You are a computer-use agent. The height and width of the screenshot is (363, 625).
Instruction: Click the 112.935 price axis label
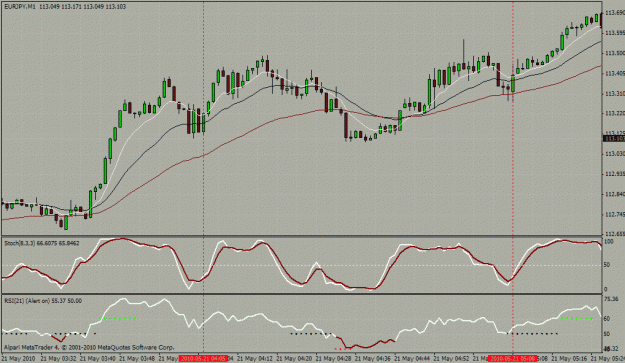coord(615,174)
